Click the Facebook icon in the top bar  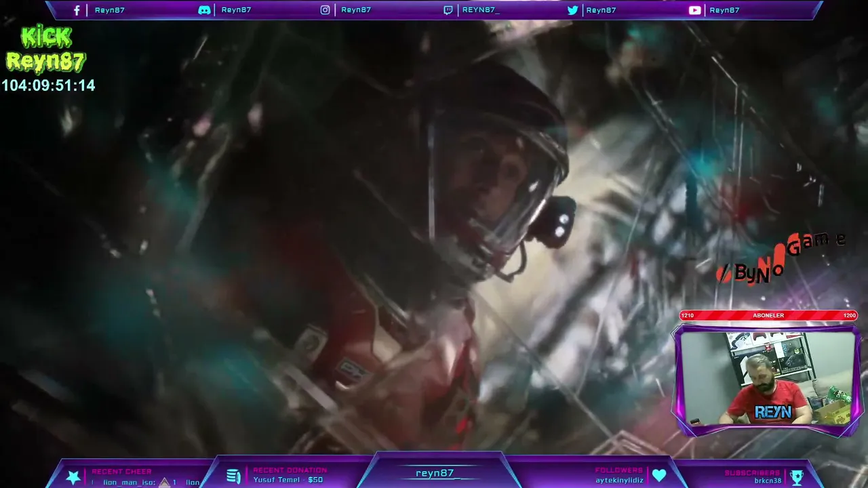pos(77,10)
